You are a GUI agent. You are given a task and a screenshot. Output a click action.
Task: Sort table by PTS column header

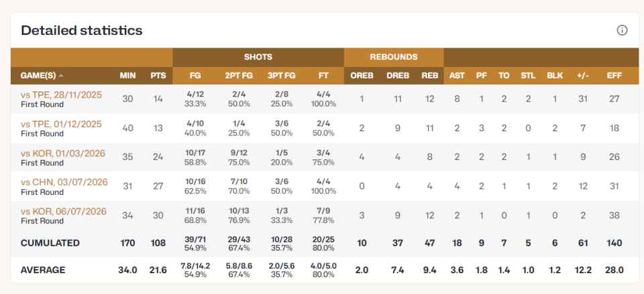pos(158,76)
